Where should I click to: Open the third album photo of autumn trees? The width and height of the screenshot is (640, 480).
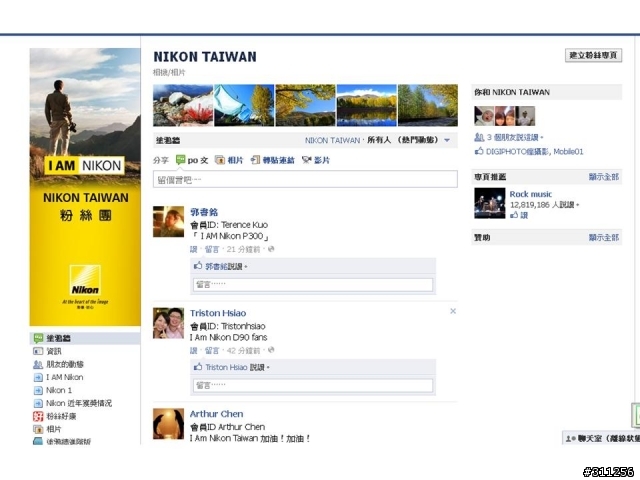(305, 105)
